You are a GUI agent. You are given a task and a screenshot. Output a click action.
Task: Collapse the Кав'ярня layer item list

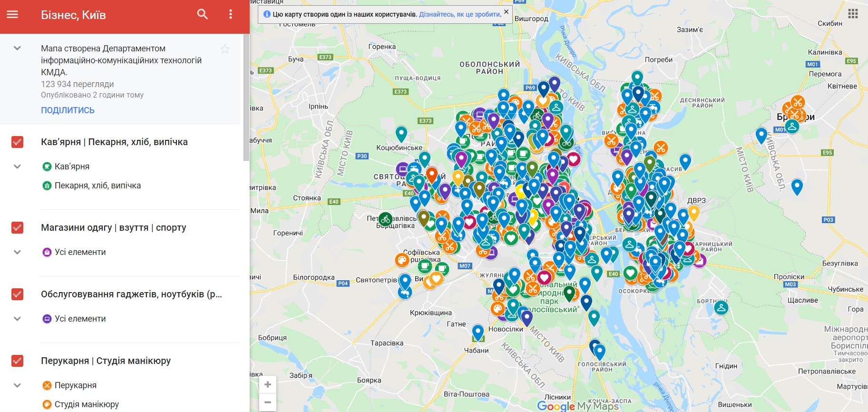point(18,167)
